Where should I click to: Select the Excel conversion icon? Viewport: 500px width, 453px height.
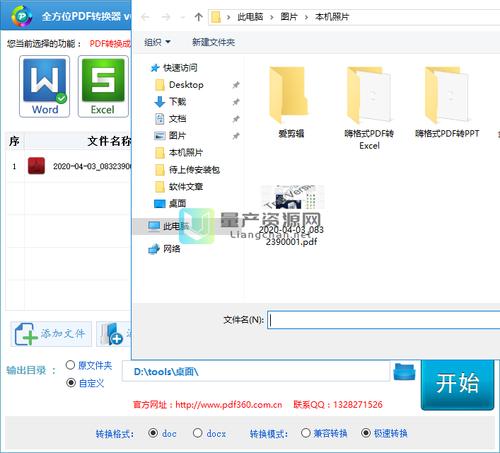coord(103,86)
